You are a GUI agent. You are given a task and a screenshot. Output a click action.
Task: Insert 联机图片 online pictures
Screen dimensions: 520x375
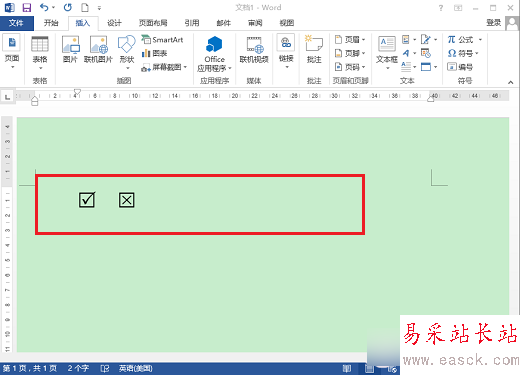(98, 49)
